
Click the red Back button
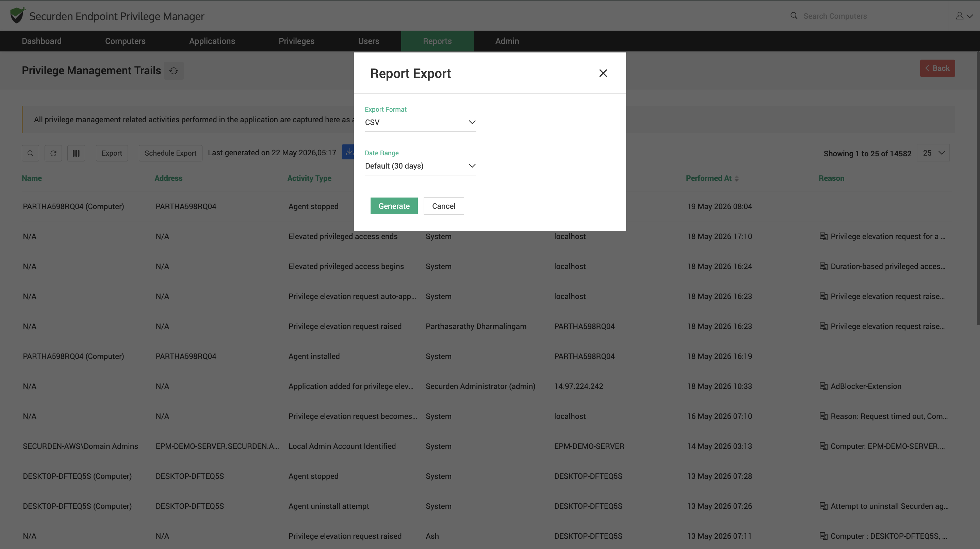click(x=937, y=68)
